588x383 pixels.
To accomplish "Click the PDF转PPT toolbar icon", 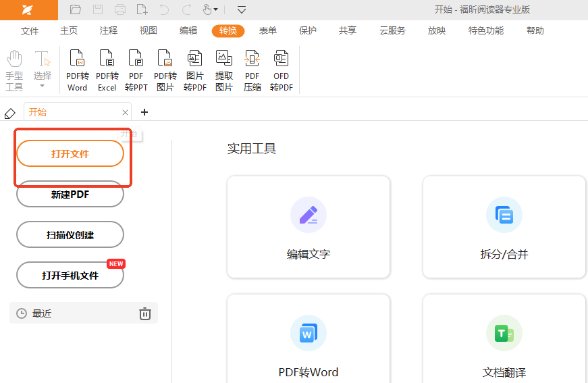I will (x=136, y=71).
